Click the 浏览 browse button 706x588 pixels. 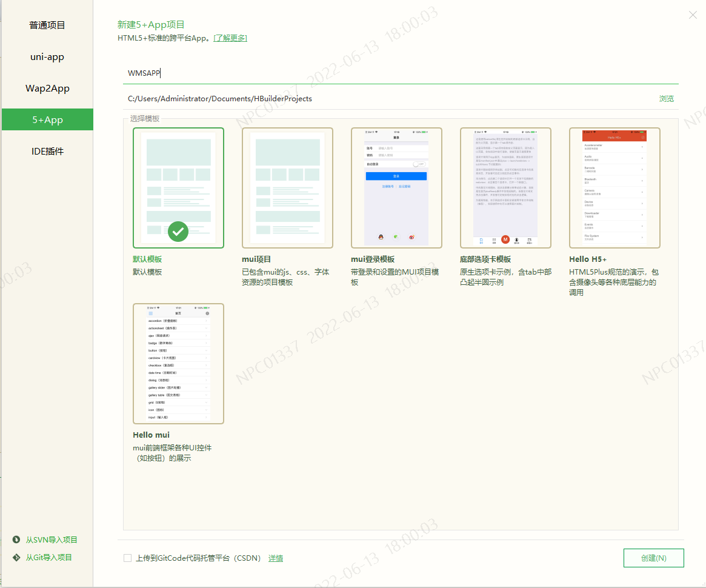click(667, 99)
